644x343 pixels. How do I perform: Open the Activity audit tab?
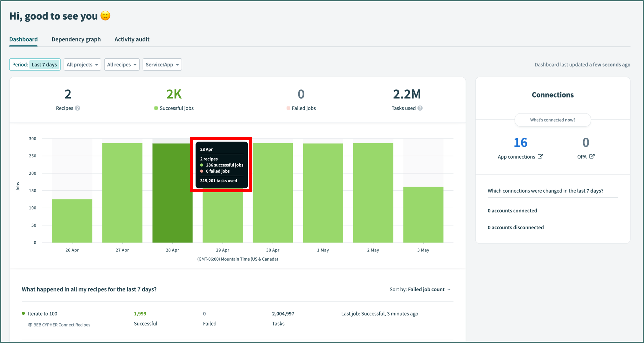tap(132, 39)
